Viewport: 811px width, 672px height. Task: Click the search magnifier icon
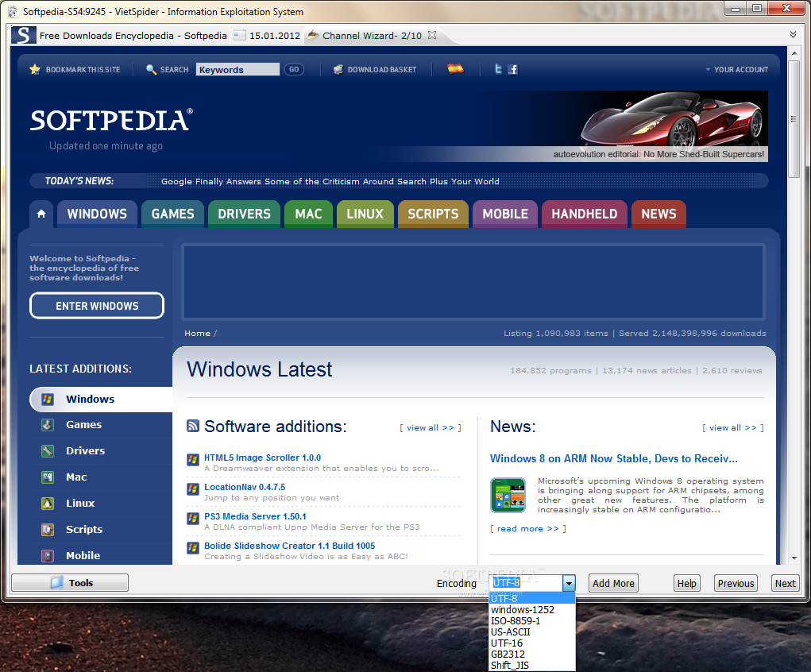[151, 69]
